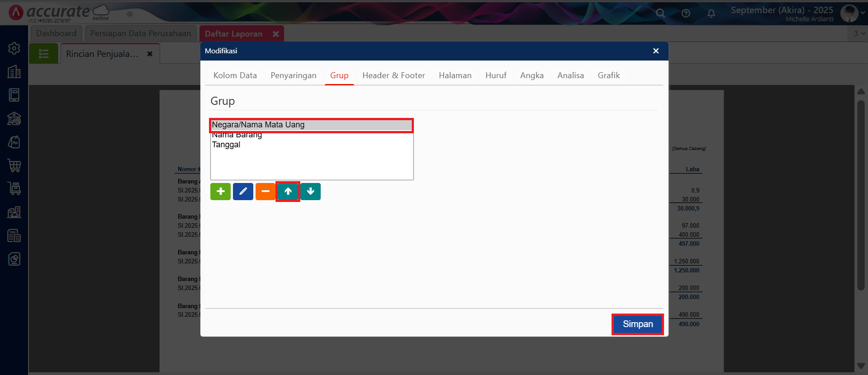The width and height of the screenshot is (868, 375).
Task: Open the notifications bell
Action: [x=711, y=14]
